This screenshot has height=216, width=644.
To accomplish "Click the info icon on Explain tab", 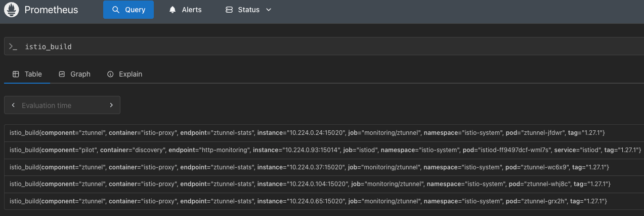I will pos(110,74).
